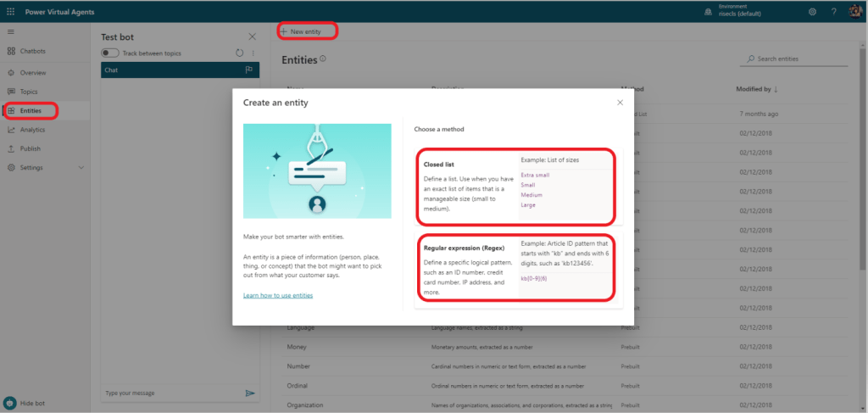This screenshot has width=868, height=413.
Task: Choose the Regular expression (Regex) card
Action: [517, 267]
